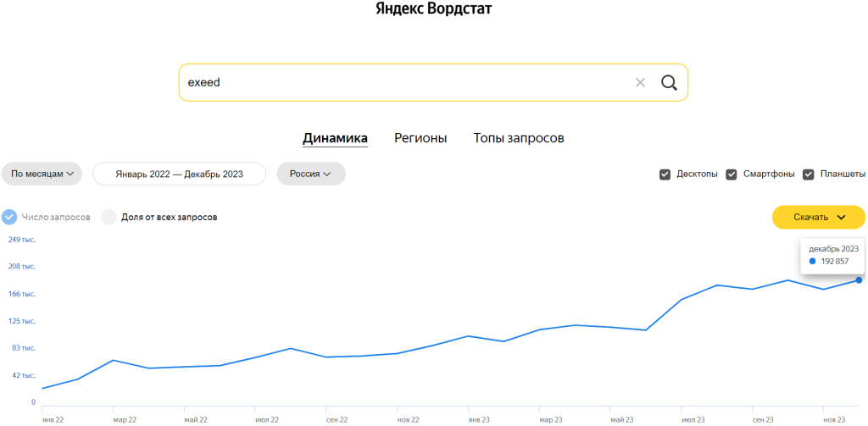Click the сен 23 x-axis label
Screen dimensions: 868x426
click(764, 420)
